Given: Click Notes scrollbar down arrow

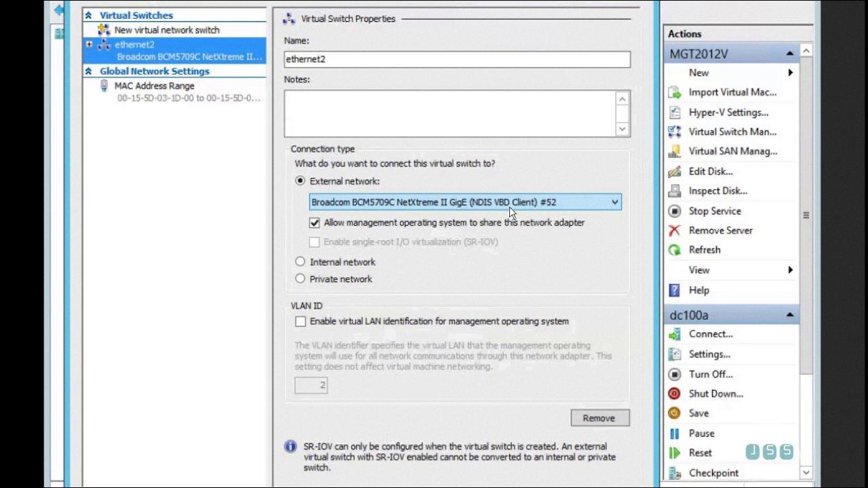Looking at the screenshot, I should [x=622, y=129].
